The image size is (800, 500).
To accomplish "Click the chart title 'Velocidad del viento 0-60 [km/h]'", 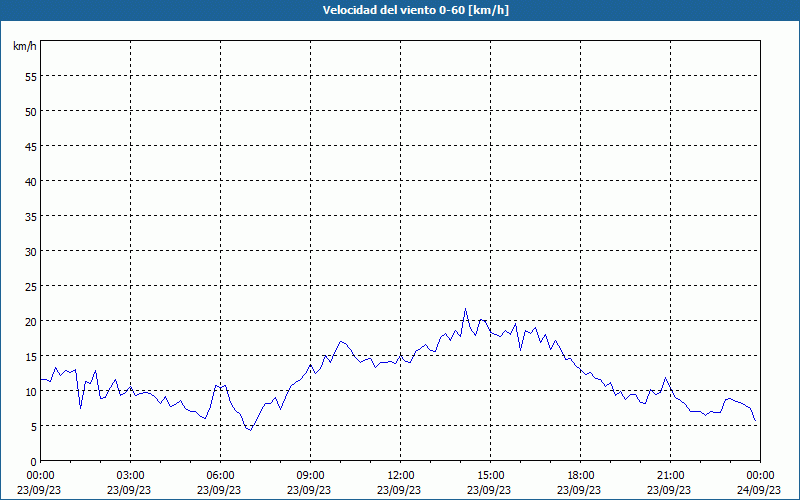I will [x=416, y=10].
